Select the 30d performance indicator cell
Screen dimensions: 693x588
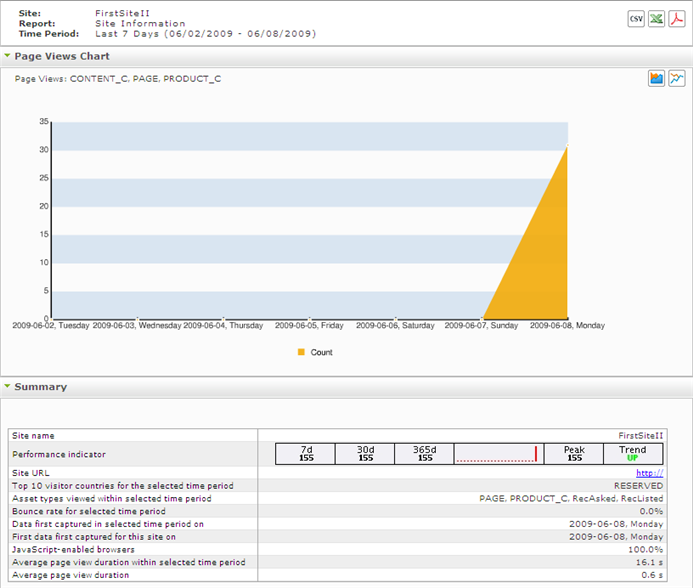365,454
